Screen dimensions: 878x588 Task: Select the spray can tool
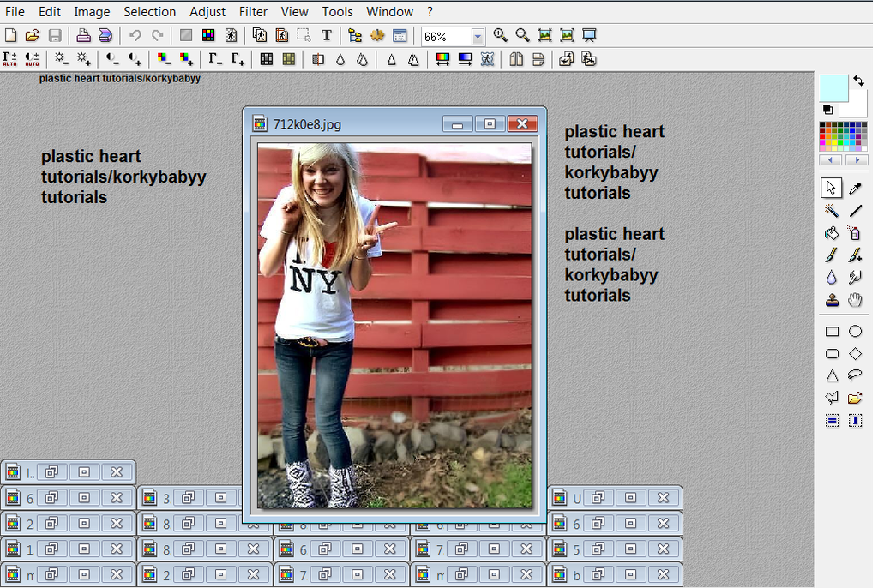click(x=855, y=233)
